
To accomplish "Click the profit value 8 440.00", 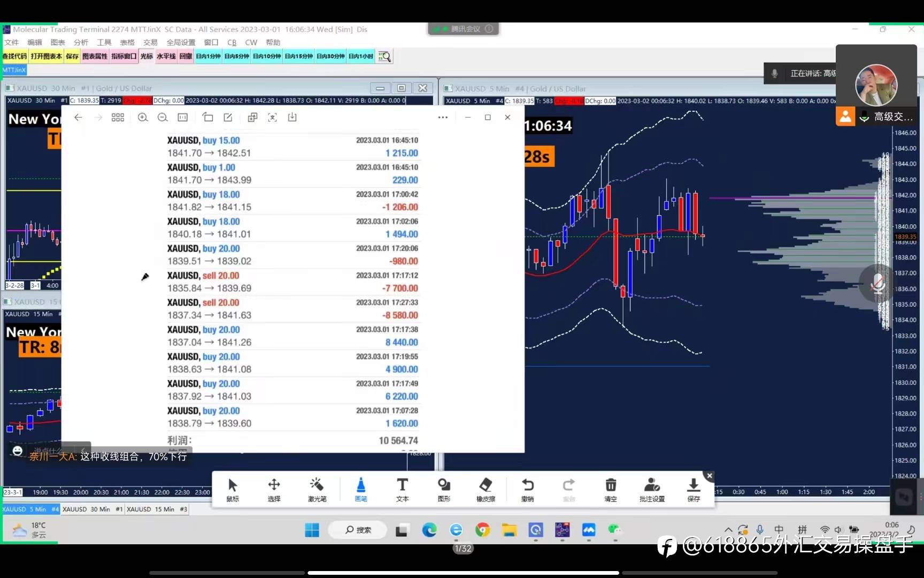I will pyautogui.click(x=402, y=343).
